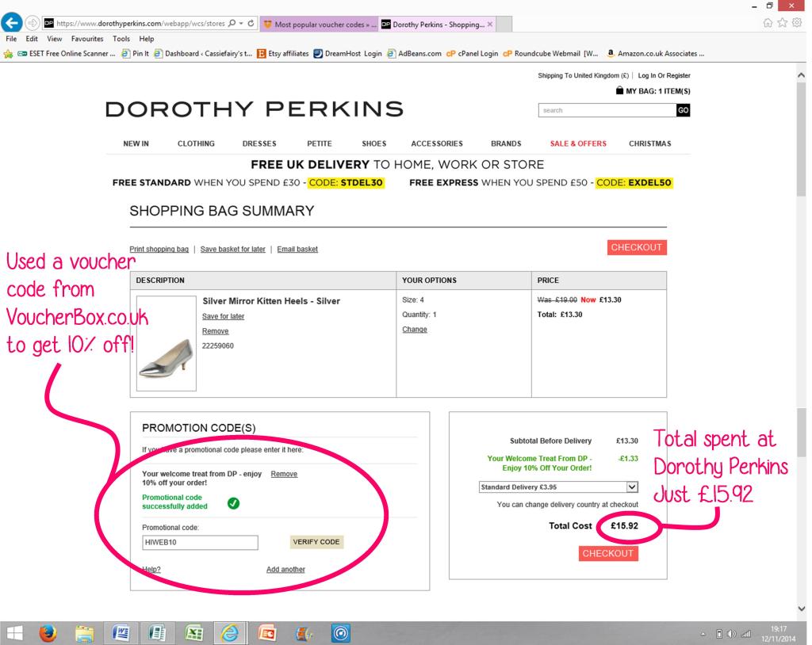
Task: Click the shopping bag icon by My Bag
Action: [619, 92]
